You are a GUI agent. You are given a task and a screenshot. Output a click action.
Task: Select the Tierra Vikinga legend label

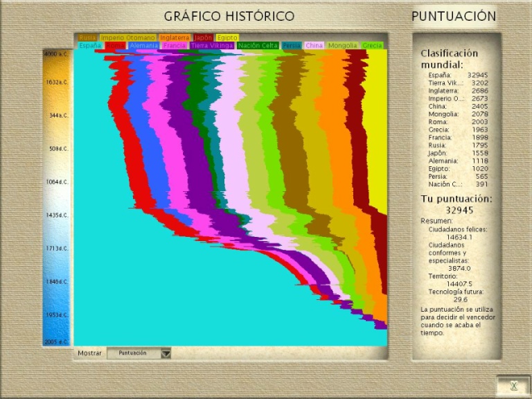212,46
